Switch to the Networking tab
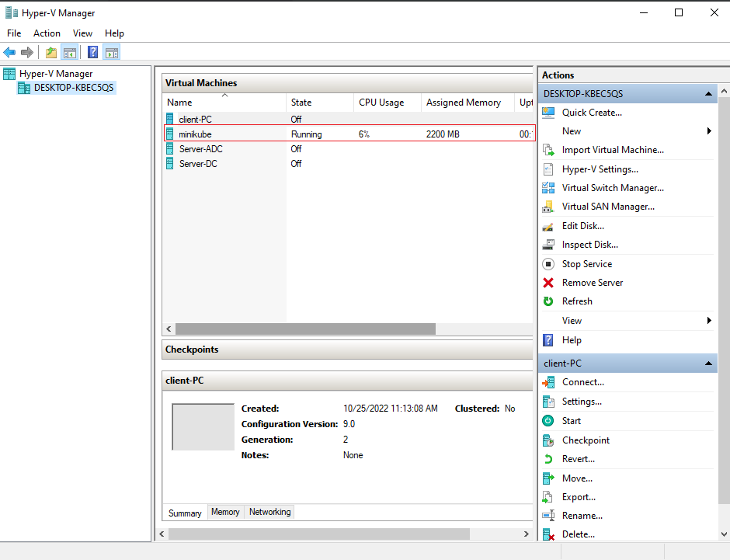730x560 pixels. coord(269,512)
